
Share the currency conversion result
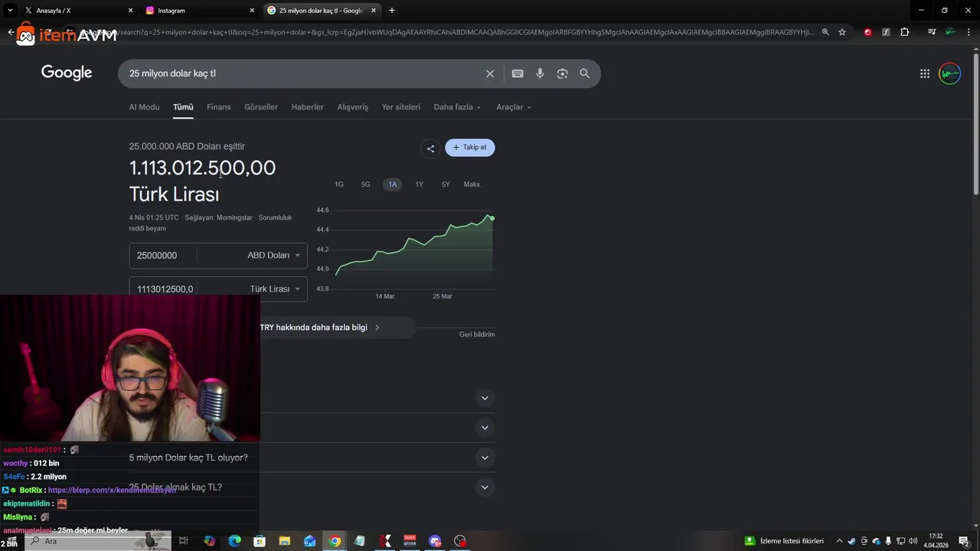point(430,148)
